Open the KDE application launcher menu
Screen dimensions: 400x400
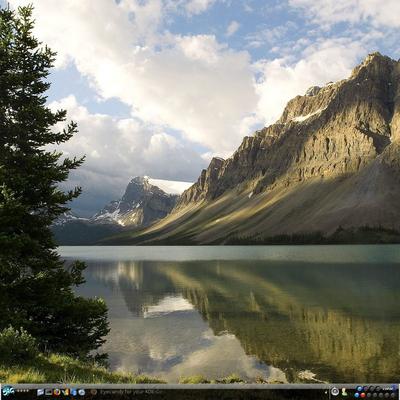[8, 391]
